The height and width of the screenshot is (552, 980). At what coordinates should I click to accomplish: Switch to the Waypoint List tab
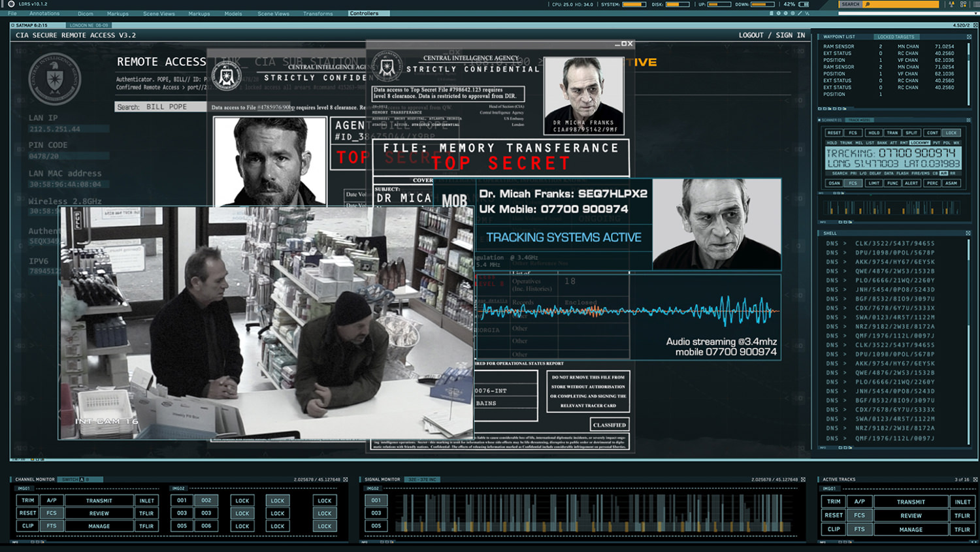[839, 37]
